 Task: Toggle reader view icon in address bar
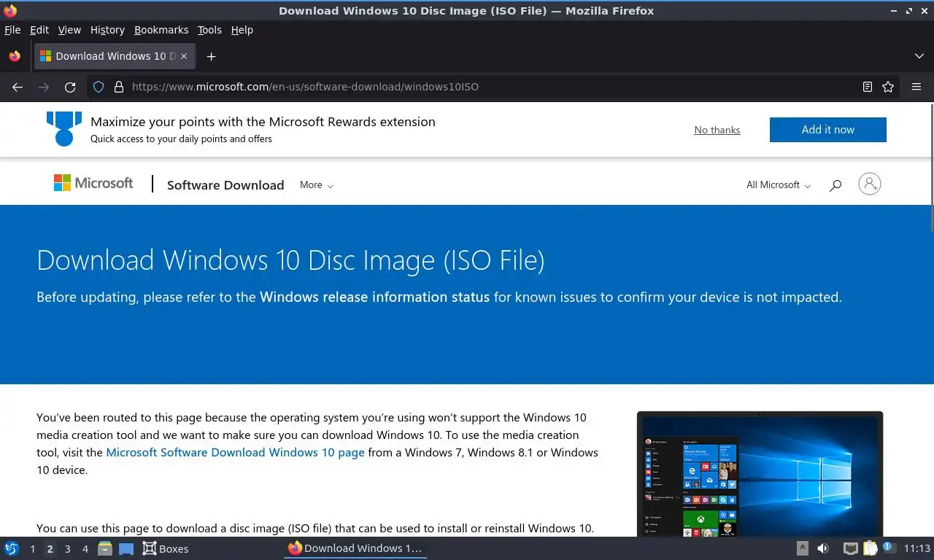pos(868,87)
